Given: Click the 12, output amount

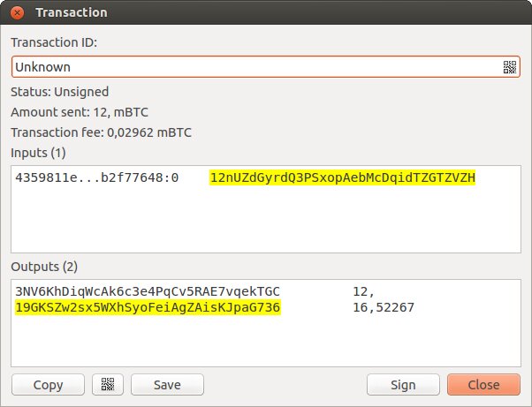Looking at the screenshot, I should coord(363,291).
